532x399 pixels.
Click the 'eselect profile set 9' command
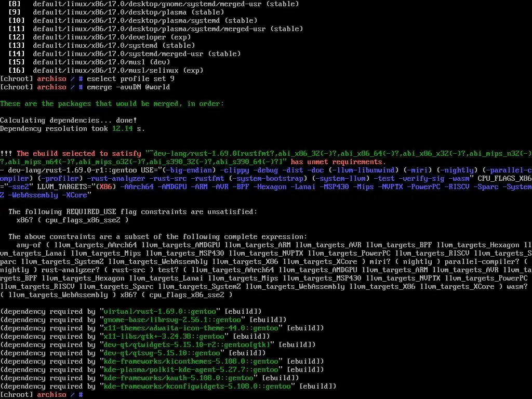pos(130,79)
